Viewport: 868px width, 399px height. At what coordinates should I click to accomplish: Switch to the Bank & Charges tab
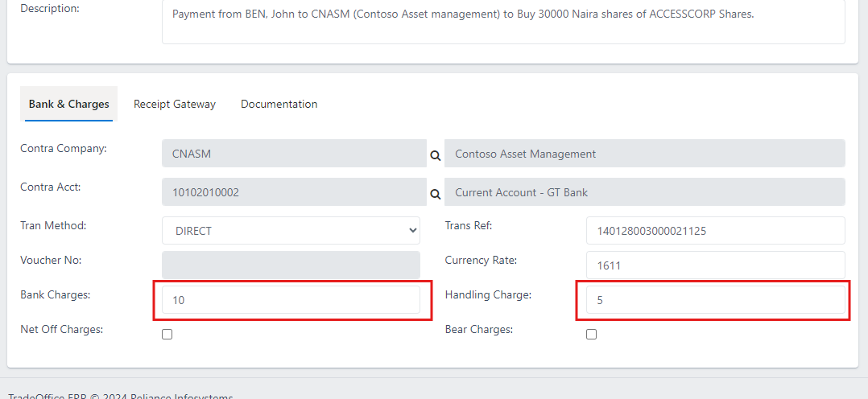68,104
